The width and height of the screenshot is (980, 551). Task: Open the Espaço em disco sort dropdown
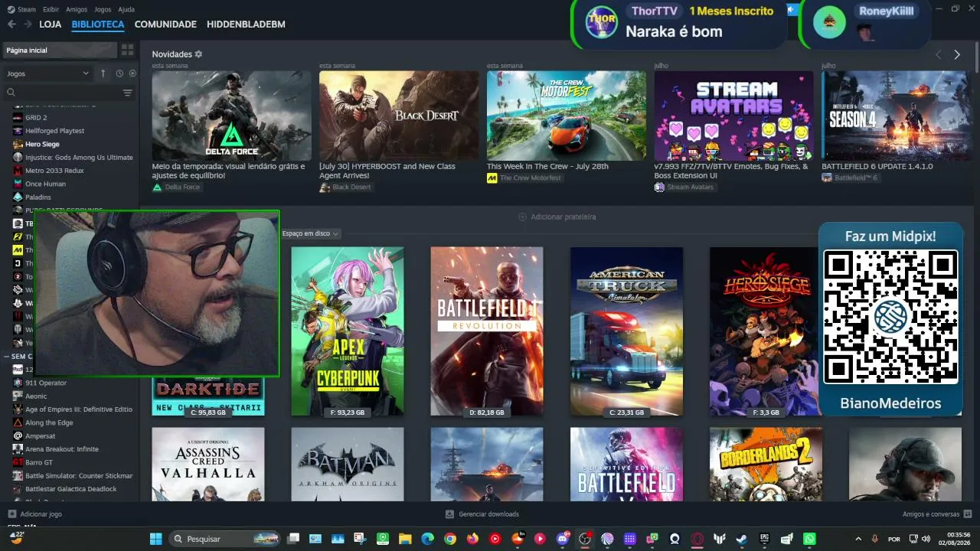pos(310,233)
